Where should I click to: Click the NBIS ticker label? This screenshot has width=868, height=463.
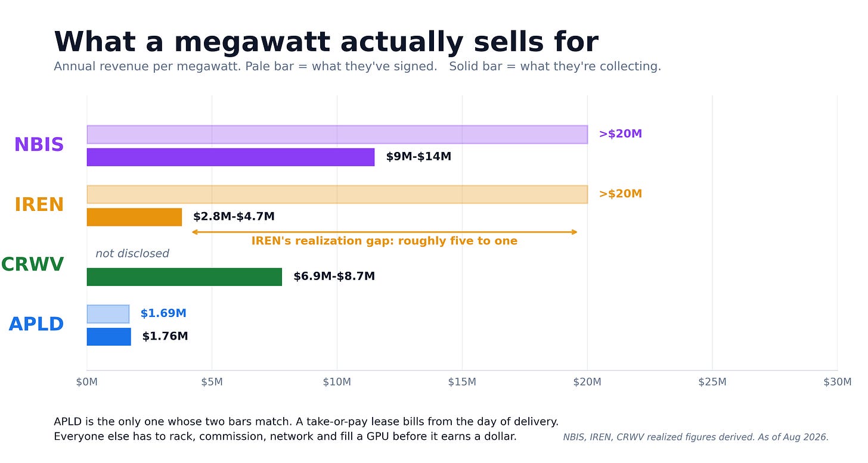[x=39, y=145]
